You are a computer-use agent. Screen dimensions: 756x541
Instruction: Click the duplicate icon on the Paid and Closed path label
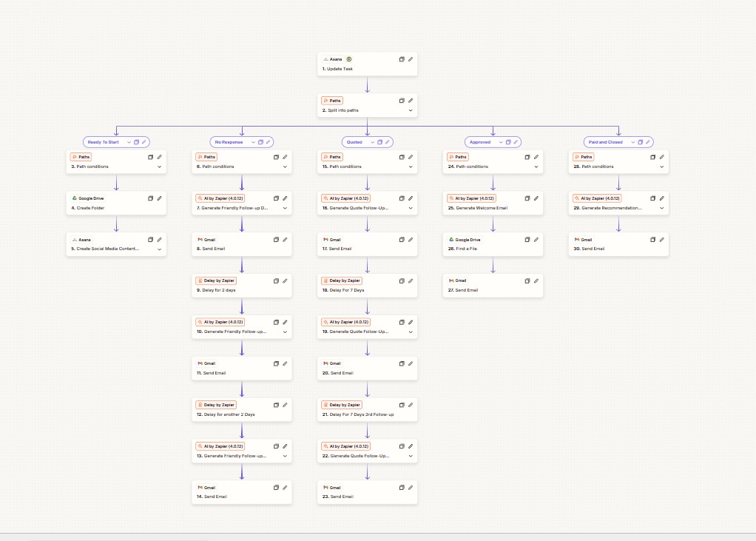(x=641, y=142)
